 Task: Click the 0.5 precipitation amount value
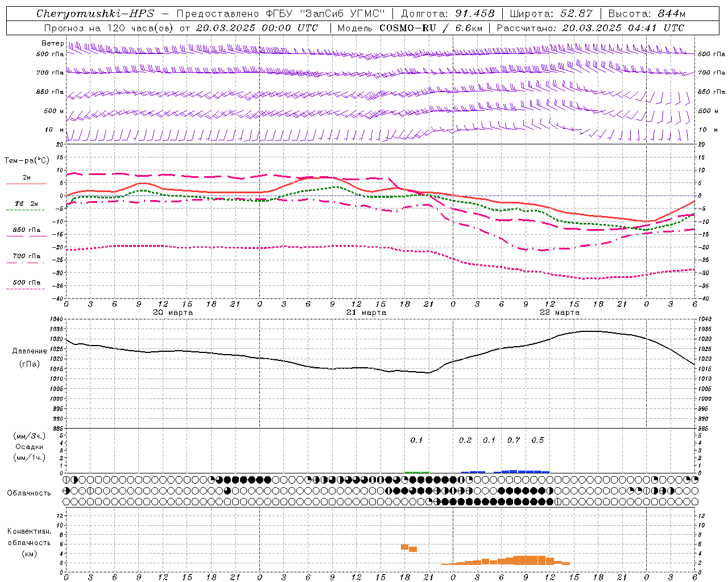(x=537, y=440)
